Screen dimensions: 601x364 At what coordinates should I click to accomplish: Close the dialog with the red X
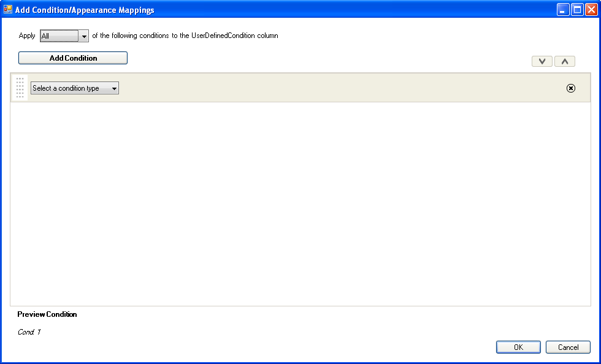click(591, 9)
